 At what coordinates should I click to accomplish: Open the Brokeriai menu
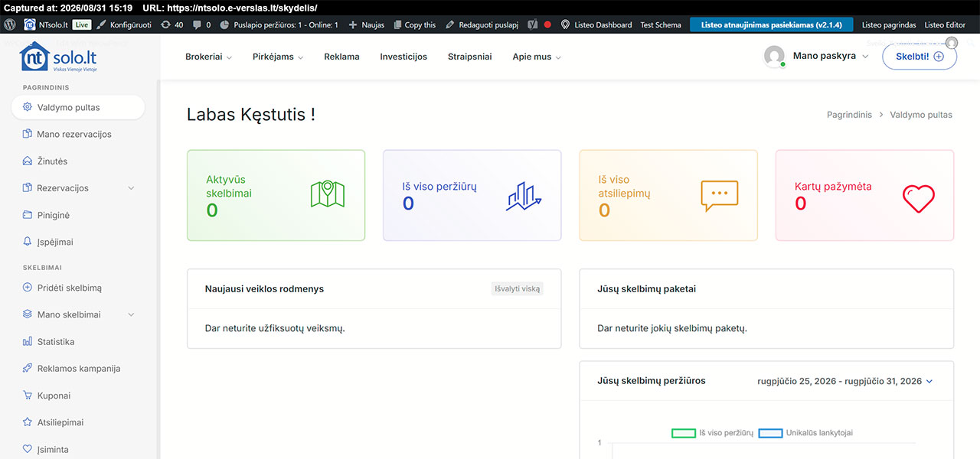coord(208,57)
